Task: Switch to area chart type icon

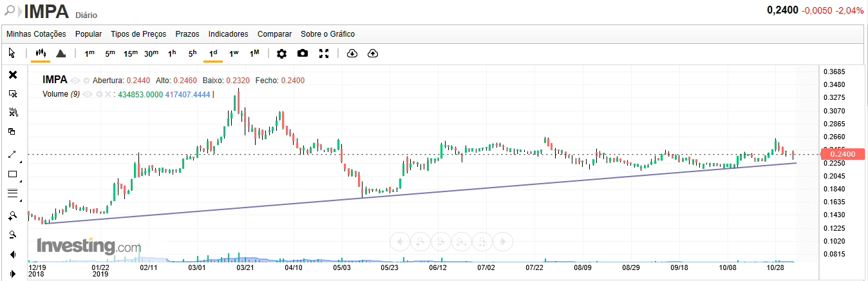Action: click(61, 53)
